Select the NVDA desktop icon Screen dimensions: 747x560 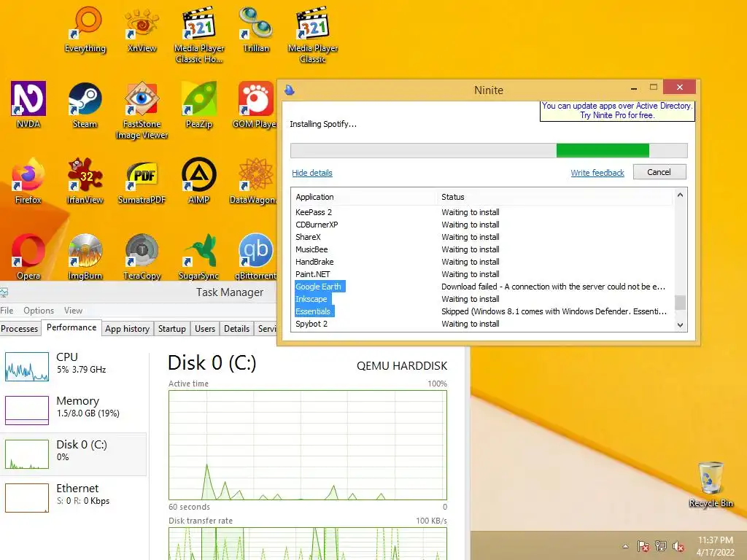tap(28, 105)
